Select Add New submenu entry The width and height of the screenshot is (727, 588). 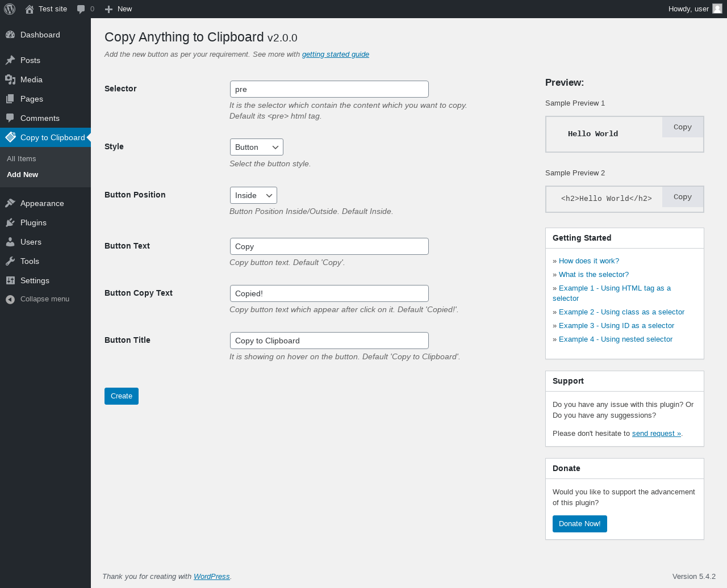[x=23, y=175]
